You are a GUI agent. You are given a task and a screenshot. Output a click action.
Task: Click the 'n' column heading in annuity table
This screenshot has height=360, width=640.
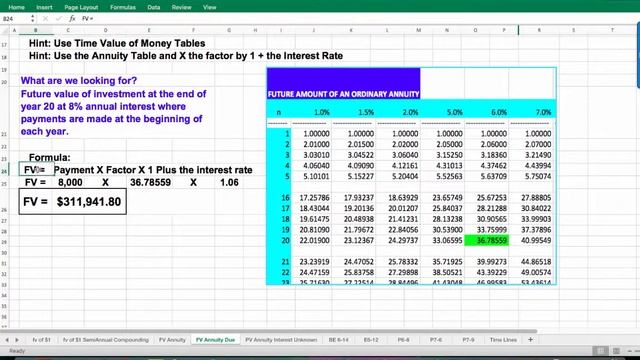(x=279, y=112)
